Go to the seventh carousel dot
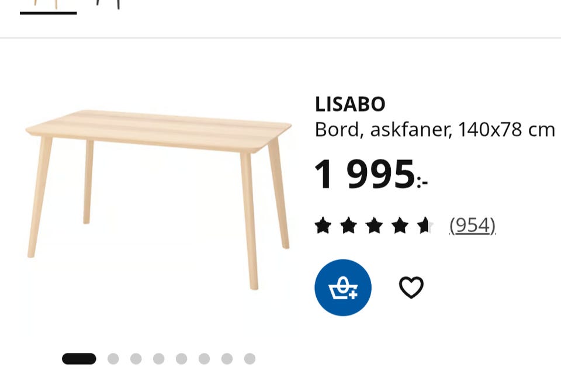The height and width of the screenshot is (392, 561). tap(227, 359)
